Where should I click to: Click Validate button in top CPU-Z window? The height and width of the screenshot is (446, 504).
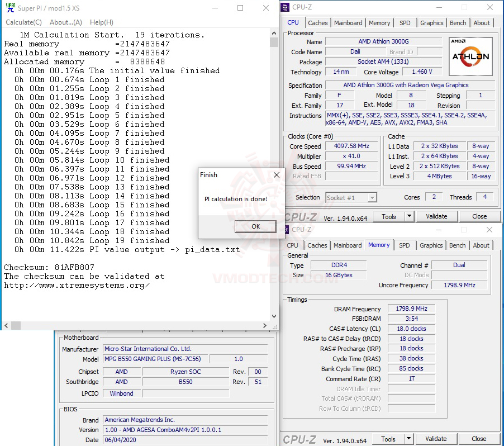pos(436,216)
